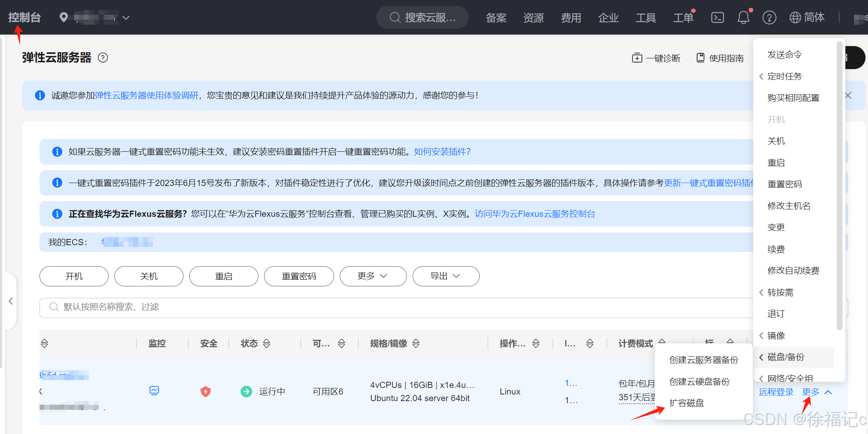Open the notification bell
This screenshot has width=868, height=434.
click(x=743, y=17)
